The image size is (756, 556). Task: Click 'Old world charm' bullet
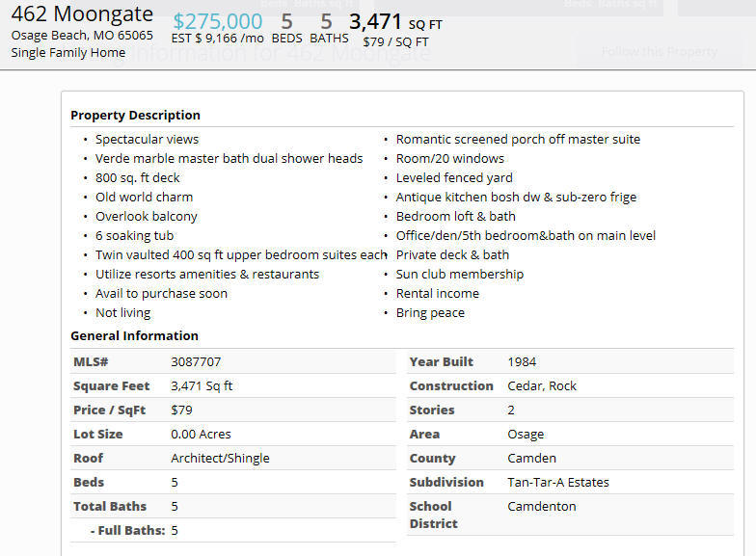pos(145,197)
